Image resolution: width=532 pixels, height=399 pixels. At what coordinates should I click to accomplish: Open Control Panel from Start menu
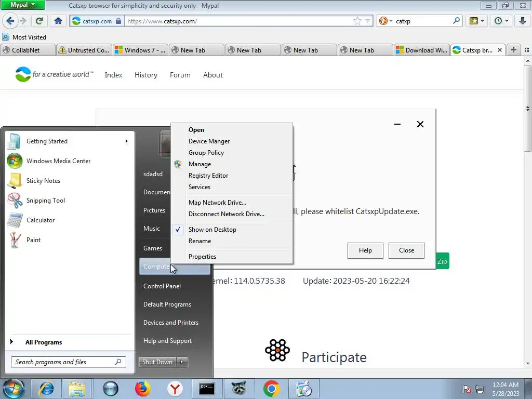[x=175, y=286]
